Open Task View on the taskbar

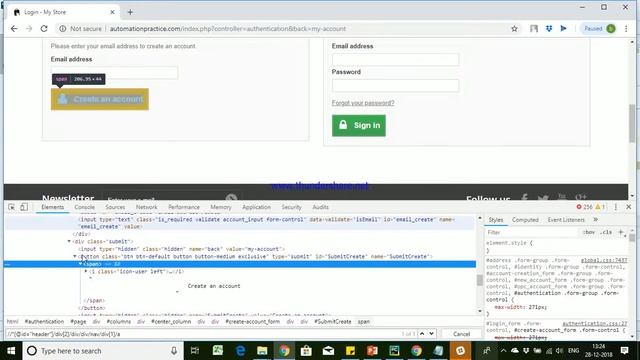[x=195, y=351]
